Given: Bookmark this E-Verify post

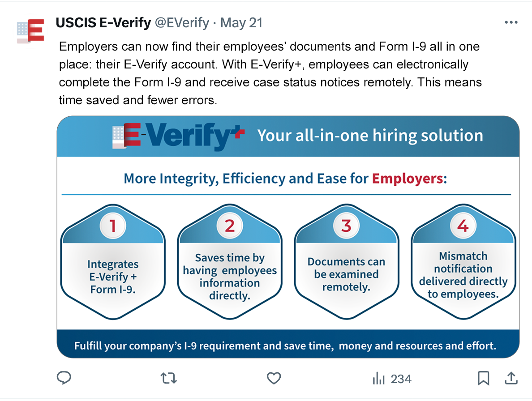Looking at the screenshot, I should tap(483, 379).
